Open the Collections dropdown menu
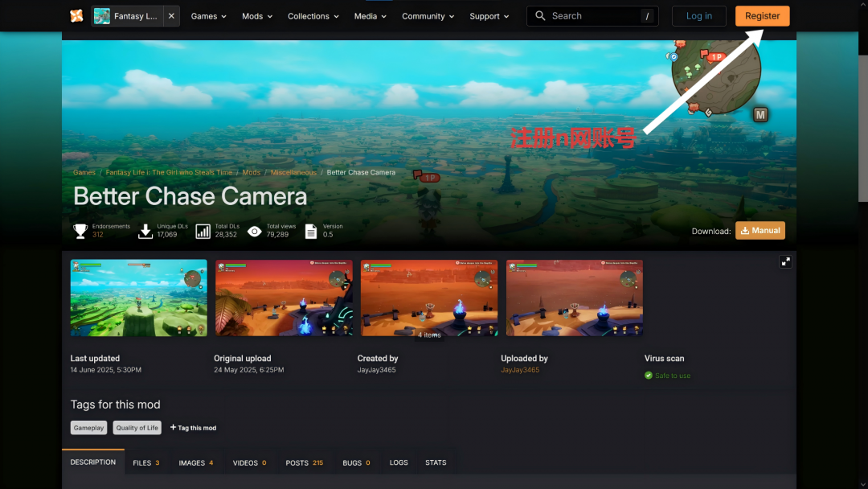Viewport: 868px width, 489px height. pos(313,16)
